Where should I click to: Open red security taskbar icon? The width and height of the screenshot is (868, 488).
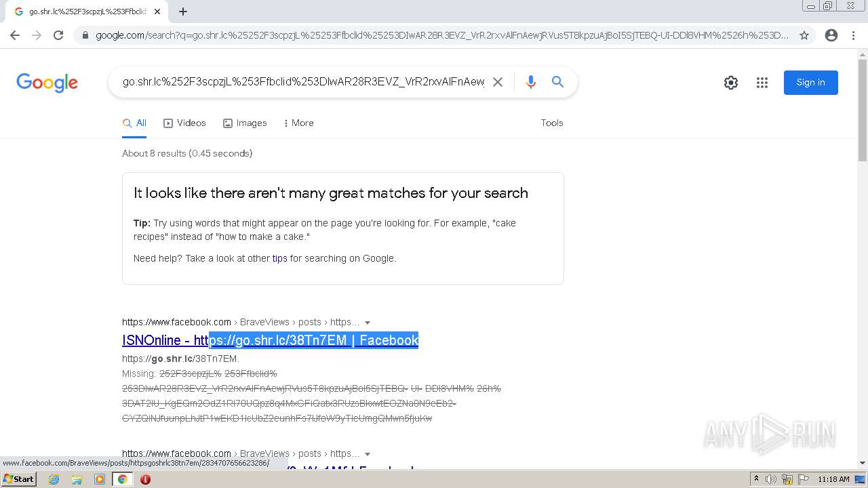[145, 479]
